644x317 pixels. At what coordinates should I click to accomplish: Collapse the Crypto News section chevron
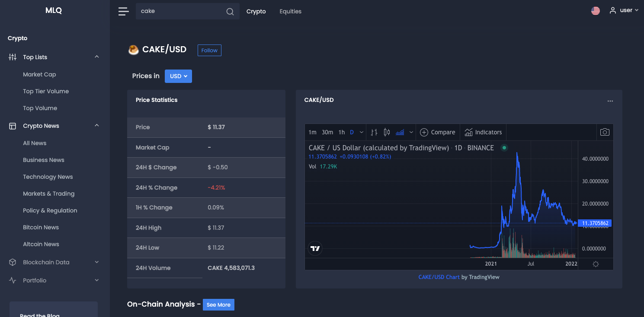pyautogui.click(x=97, y=125)
